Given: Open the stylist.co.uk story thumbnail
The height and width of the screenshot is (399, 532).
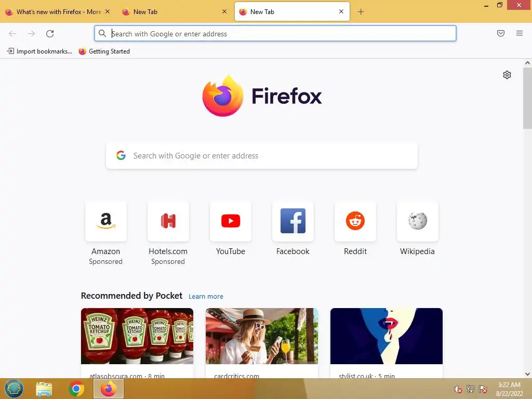Looking at the screenshot, I should tap(387, 336).
